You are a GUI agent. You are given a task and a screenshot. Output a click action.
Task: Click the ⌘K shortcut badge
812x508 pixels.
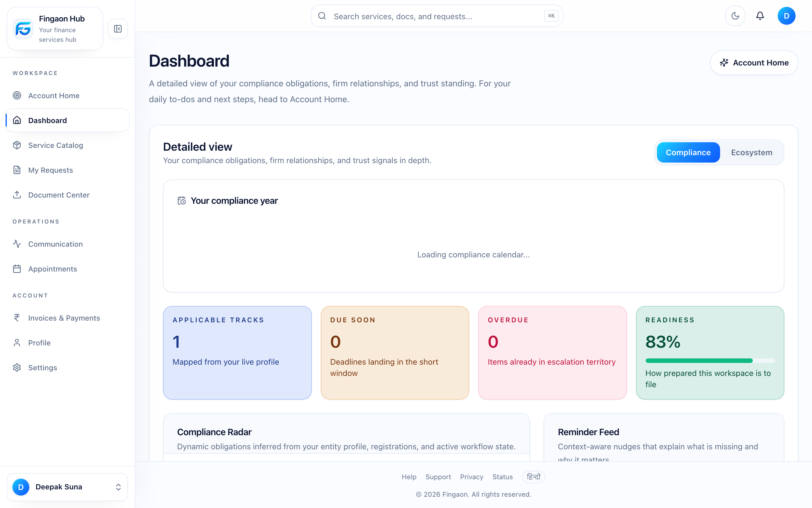click(x=551, y=16)
